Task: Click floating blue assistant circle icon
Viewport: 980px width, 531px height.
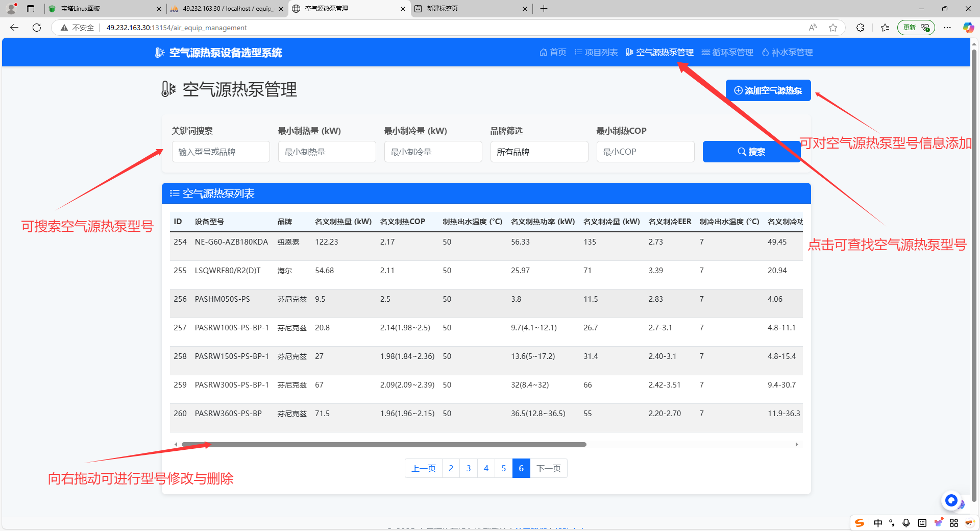Action: click(x=951, y=500)
